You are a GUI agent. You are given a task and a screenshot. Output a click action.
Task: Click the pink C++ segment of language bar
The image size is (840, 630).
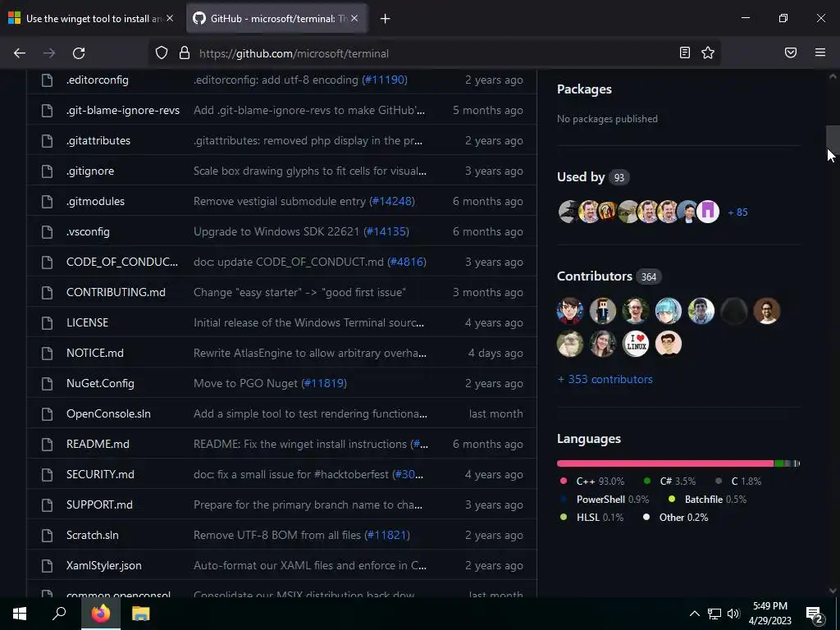click(665, 463)
